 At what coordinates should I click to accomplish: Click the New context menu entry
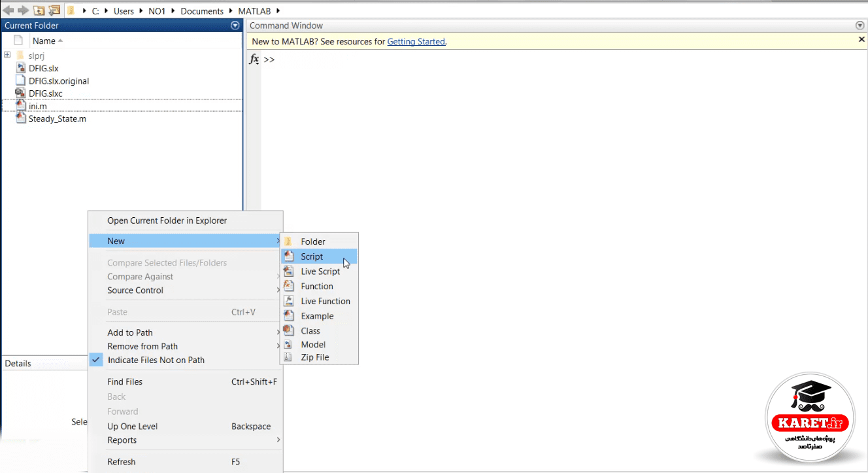(186, 241)
